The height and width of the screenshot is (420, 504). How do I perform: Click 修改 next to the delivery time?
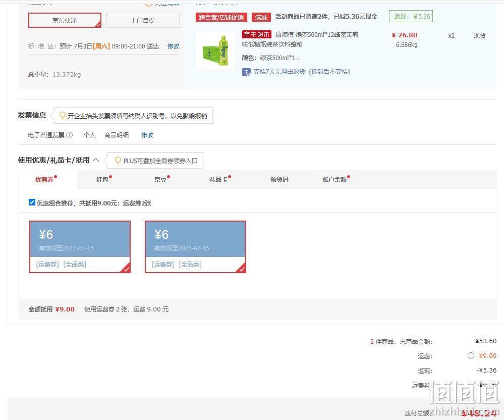pyautogui.click(x=173, y=46)
